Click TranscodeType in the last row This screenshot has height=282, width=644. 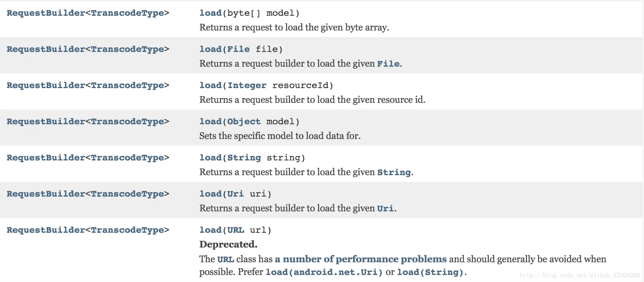click(127, 230)
